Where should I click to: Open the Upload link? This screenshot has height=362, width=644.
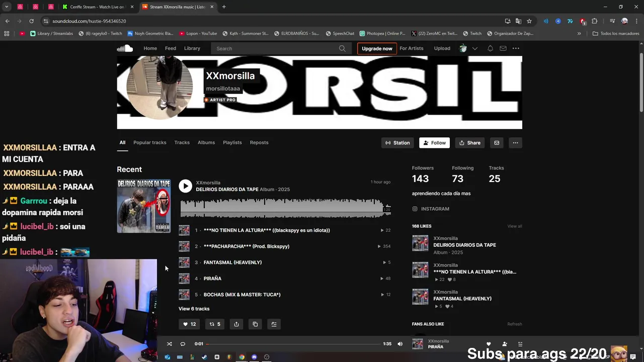442,48
